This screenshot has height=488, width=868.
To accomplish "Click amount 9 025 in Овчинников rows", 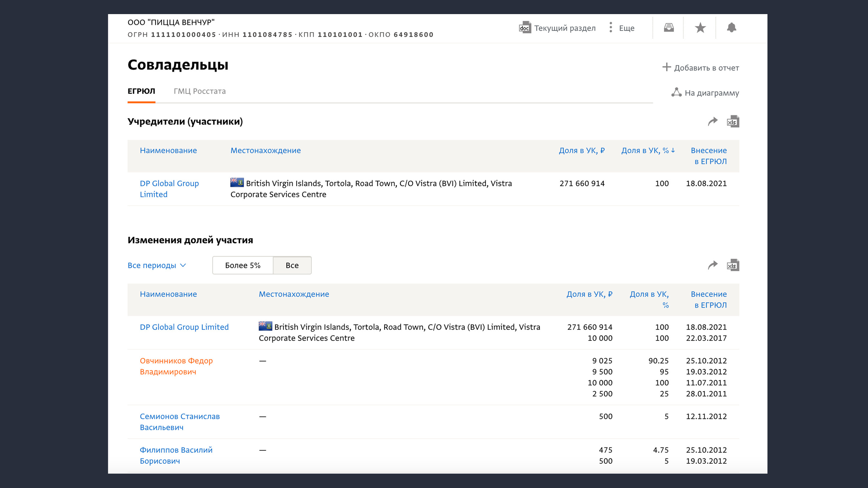I will pyautogui.click(x=602, y=360).
